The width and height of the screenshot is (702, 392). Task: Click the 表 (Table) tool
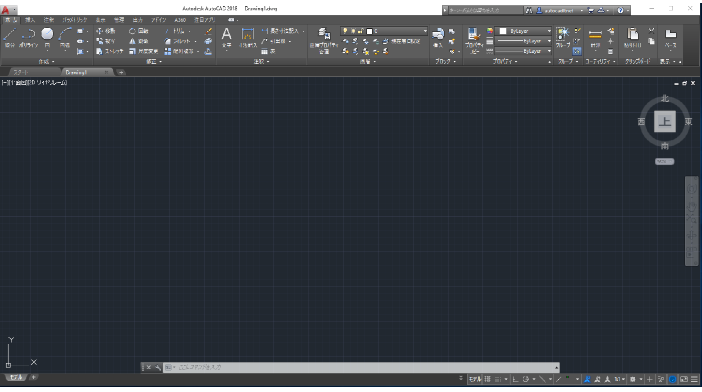(268, 51)
